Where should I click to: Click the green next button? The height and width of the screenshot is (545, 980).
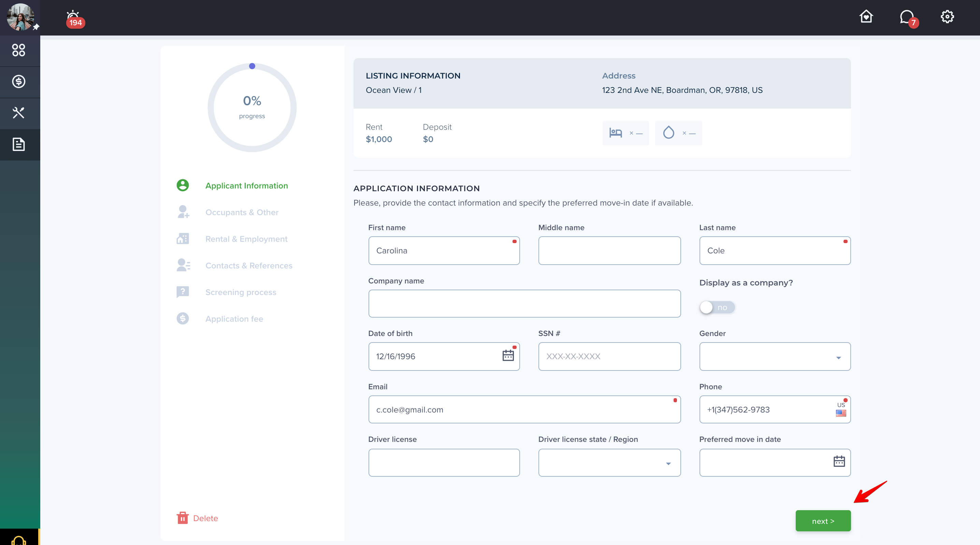coord(823,521)
